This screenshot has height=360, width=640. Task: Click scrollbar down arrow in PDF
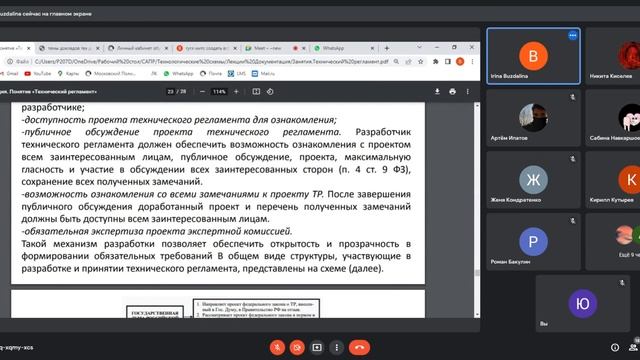click(x=477, y=315)
